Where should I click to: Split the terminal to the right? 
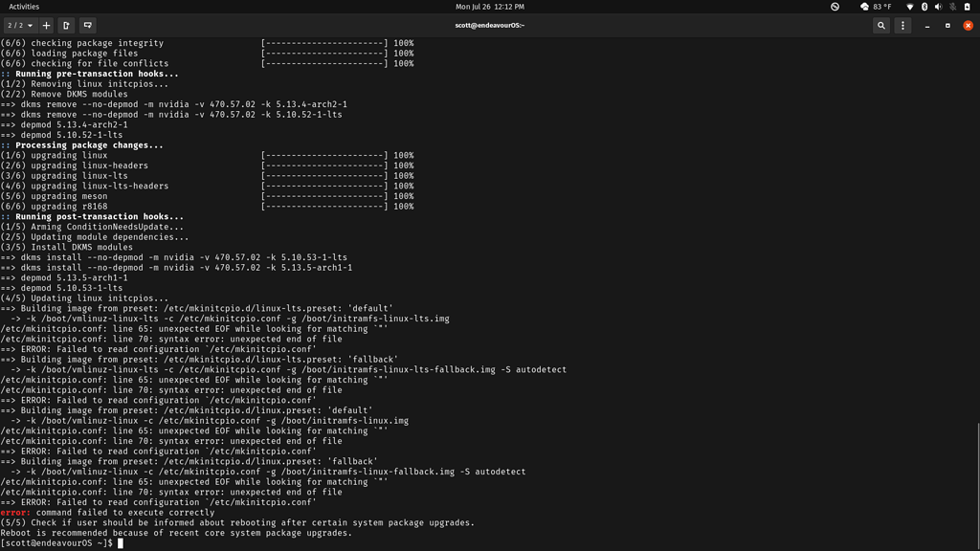[x=66, y=26]
